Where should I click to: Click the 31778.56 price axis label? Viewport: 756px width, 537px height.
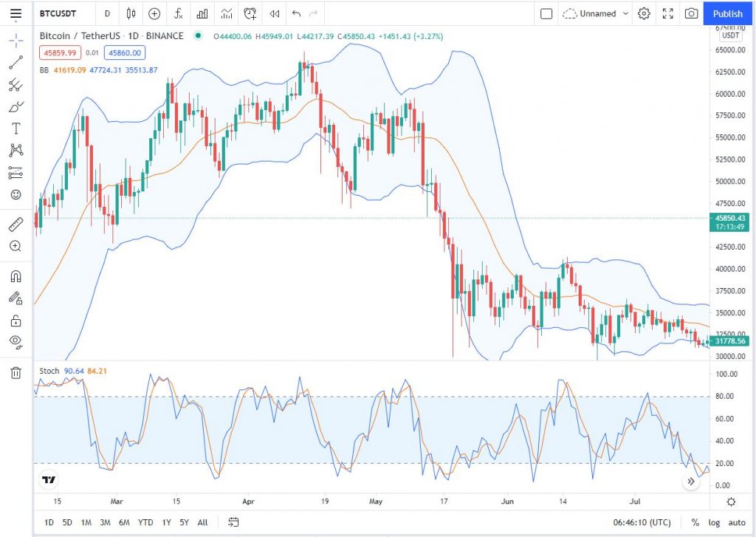[729, 341]
